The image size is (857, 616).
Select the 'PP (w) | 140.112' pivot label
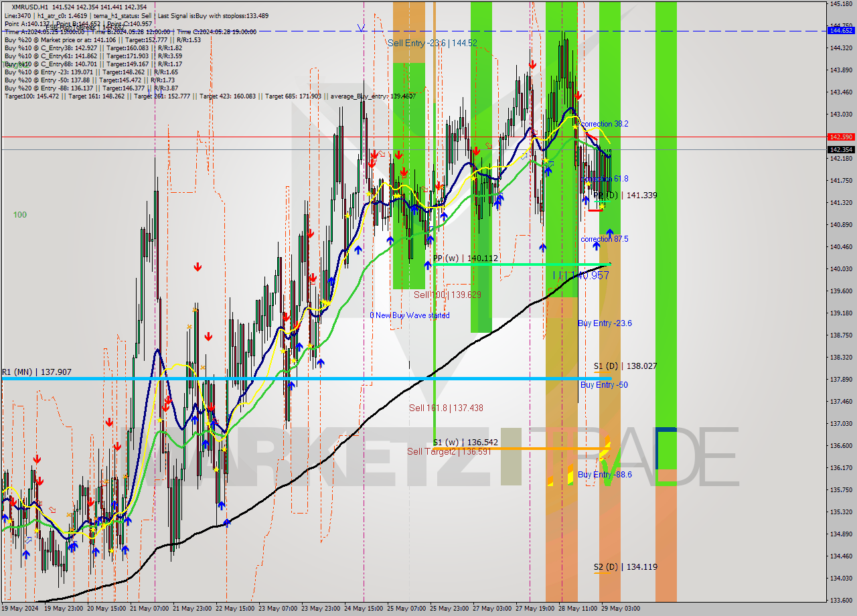click(465, 258)
